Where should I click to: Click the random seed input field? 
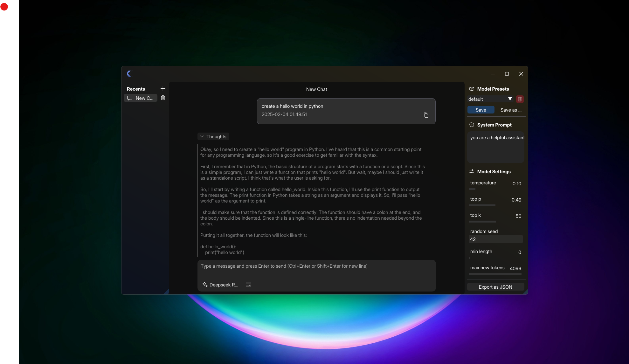click(495, 239)
